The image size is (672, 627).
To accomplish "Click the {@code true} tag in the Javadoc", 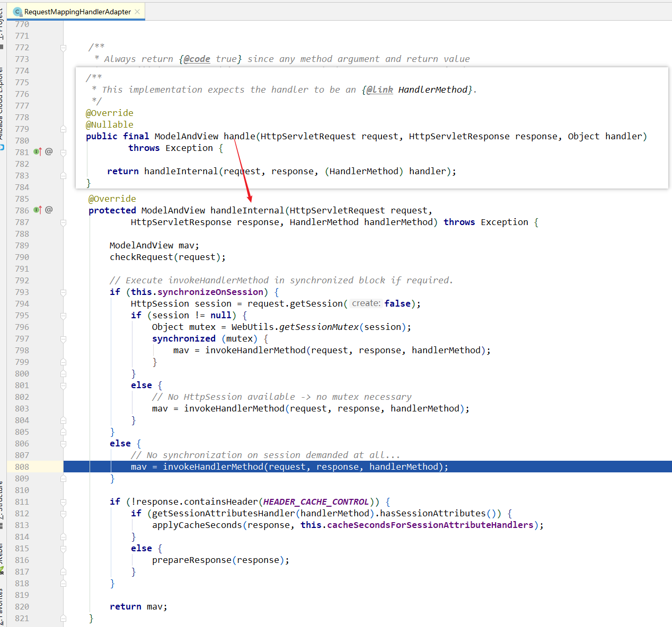I will pyautogui.click(x=210, y=59).
